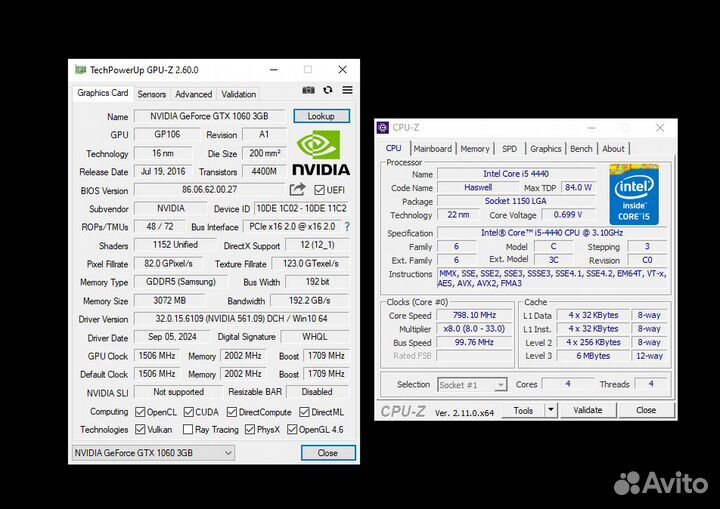The height and width of the screenshot is (509, 720).
Task: Open the Validation tab in GPU-Z
Action: pyautogui.click(x=238, y=94)
